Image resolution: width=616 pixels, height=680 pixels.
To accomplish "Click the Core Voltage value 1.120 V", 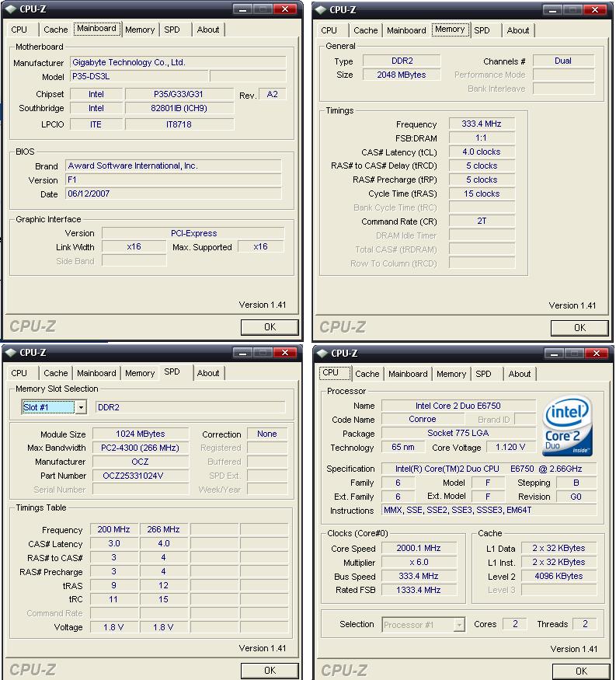I will pyautogui.click(x=510, y=447).
